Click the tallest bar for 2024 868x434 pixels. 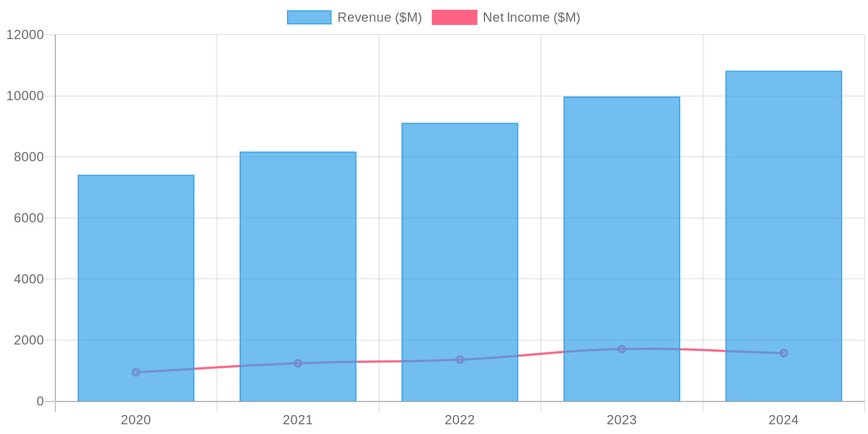pos(783,217)
